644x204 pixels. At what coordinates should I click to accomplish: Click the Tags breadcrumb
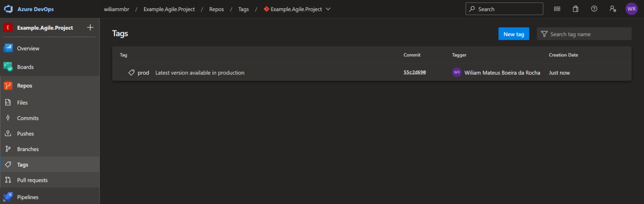coord(244,9)
